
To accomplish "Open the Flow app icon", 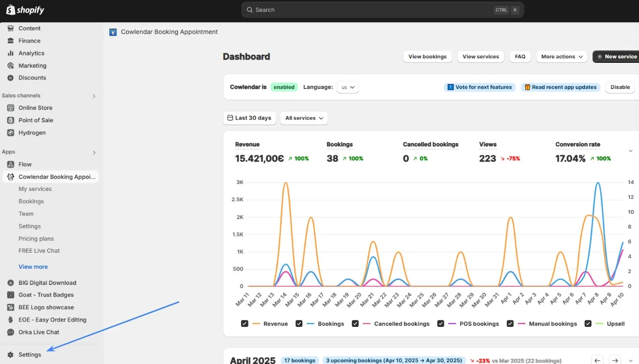I will [x=10, y=164].
